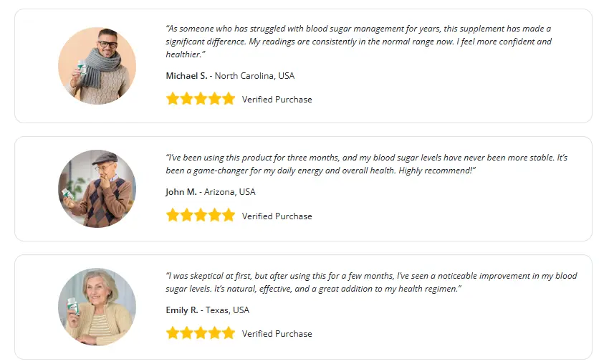
Task: Click Verified Purchase under Michael's review
Action: coord(277,100)
